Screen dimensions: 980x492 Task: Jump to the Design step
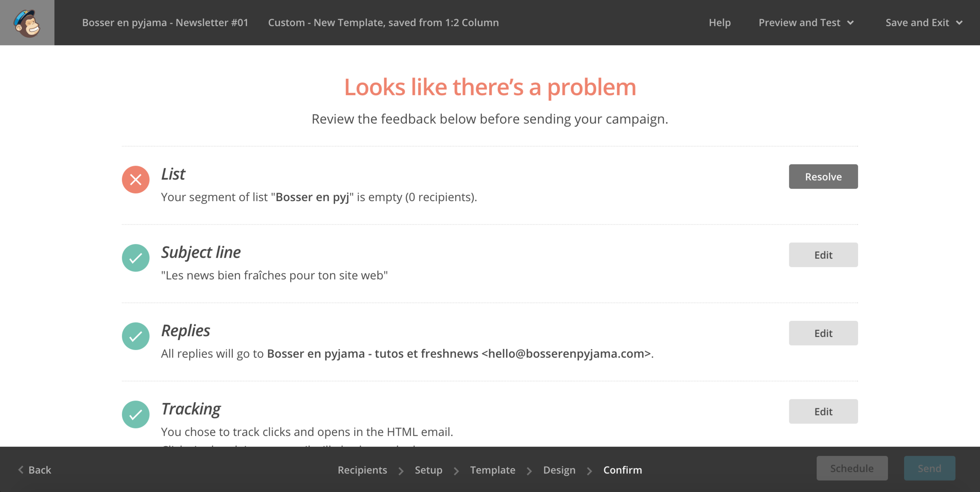click(x=559, y=470)
